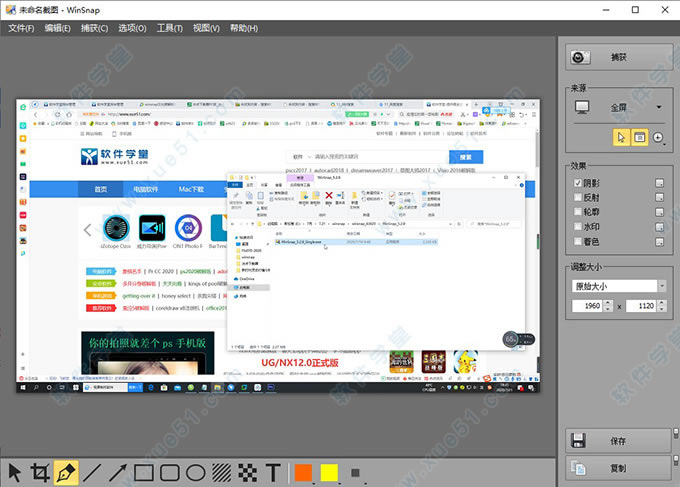Click the width input field 1960

[x=588, y=306]
